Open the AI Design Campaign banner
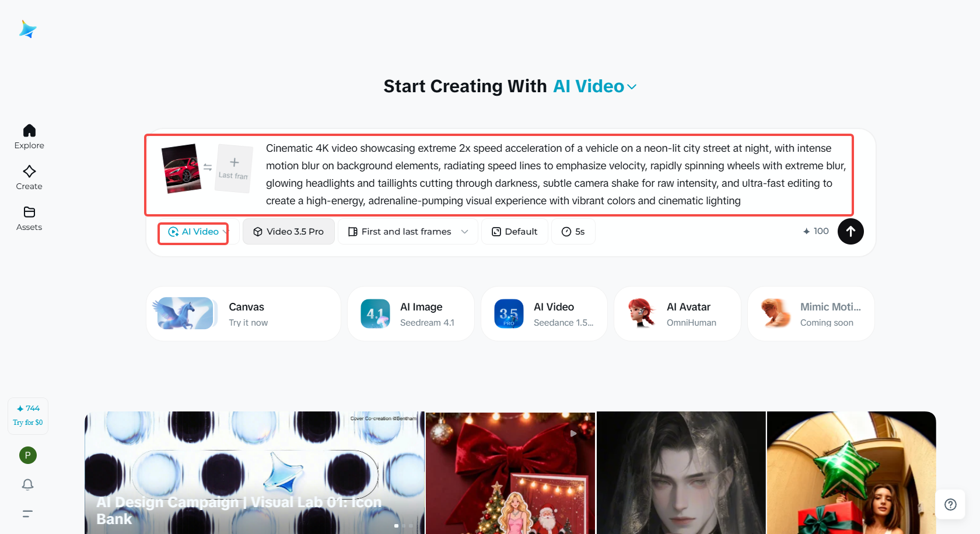The image size is (980, 534). pos(254,473)
